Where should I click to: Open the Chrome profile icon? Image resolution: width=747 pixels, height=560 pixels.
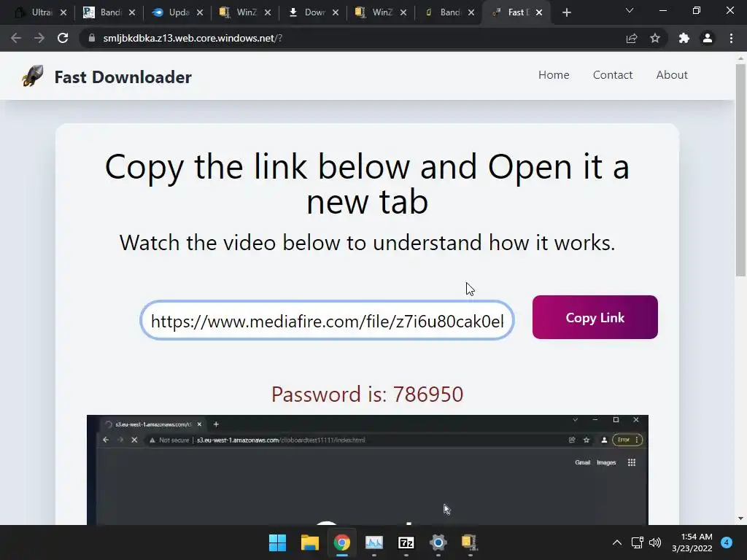pyautogui.click(x=708, y=38)
